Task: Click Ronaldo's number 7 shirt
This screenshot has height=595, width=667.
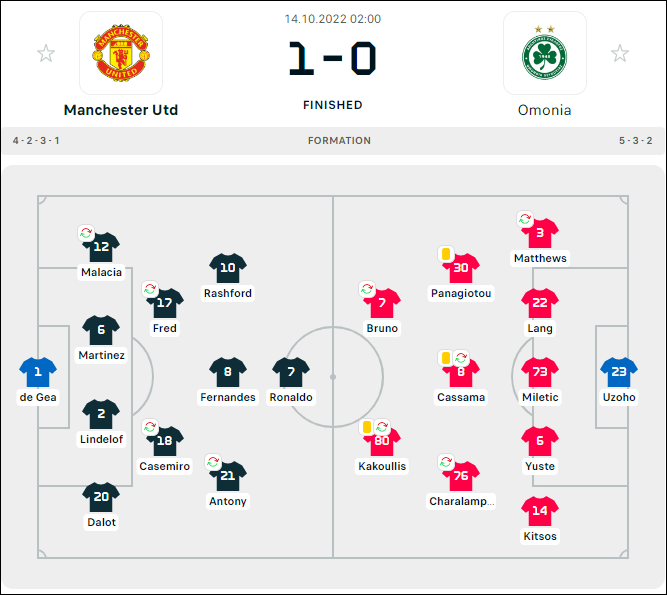Action: (x=291, y=372)
